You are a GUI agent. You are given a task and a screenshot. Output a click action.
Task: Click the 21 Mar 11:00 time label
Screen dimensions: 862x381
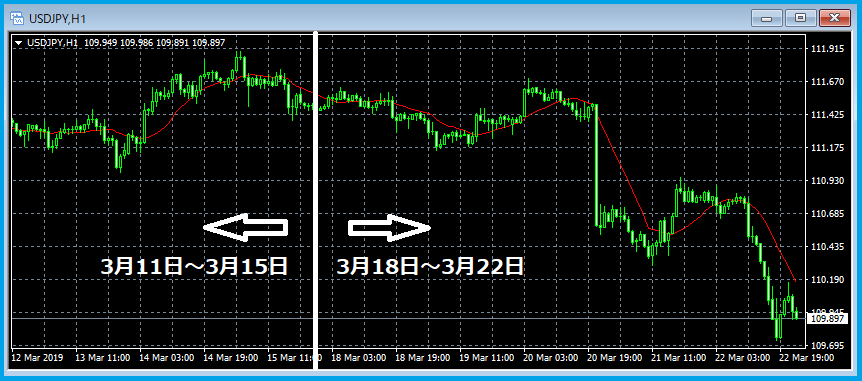coord(679,357)
